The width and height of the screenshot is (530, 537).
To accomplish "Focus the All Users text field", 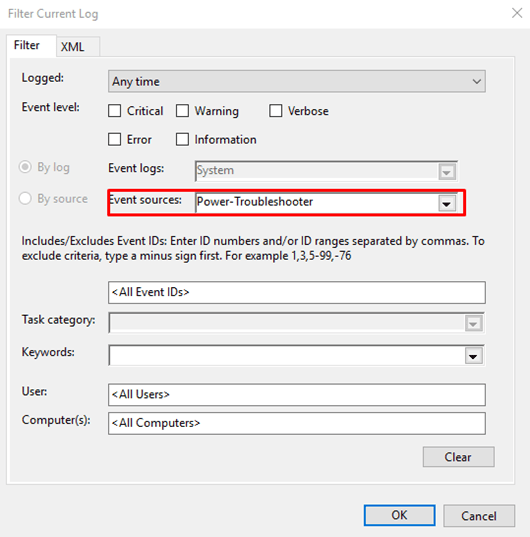I will pos(297,395).
